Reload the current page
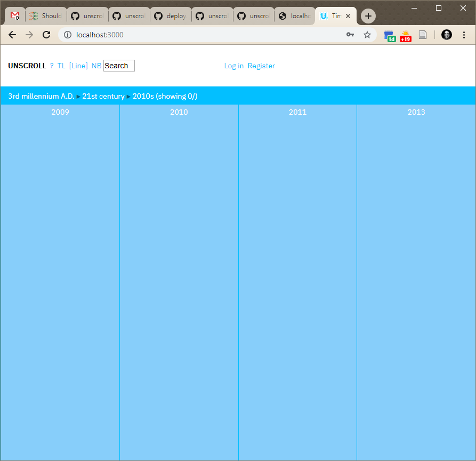476x461 pixels. [46, 35]
